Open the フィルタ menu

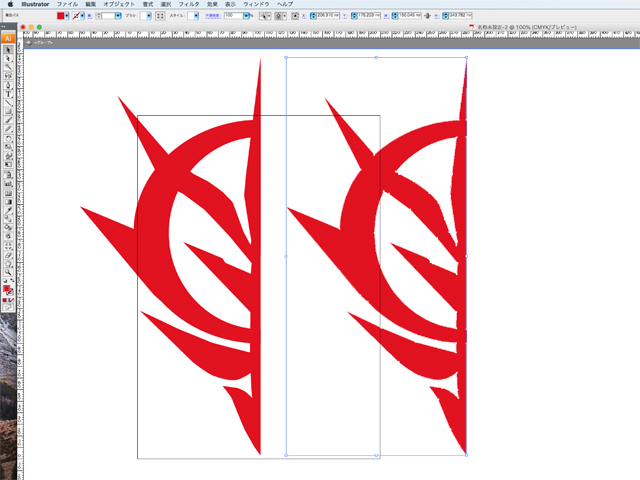[189, 4]
